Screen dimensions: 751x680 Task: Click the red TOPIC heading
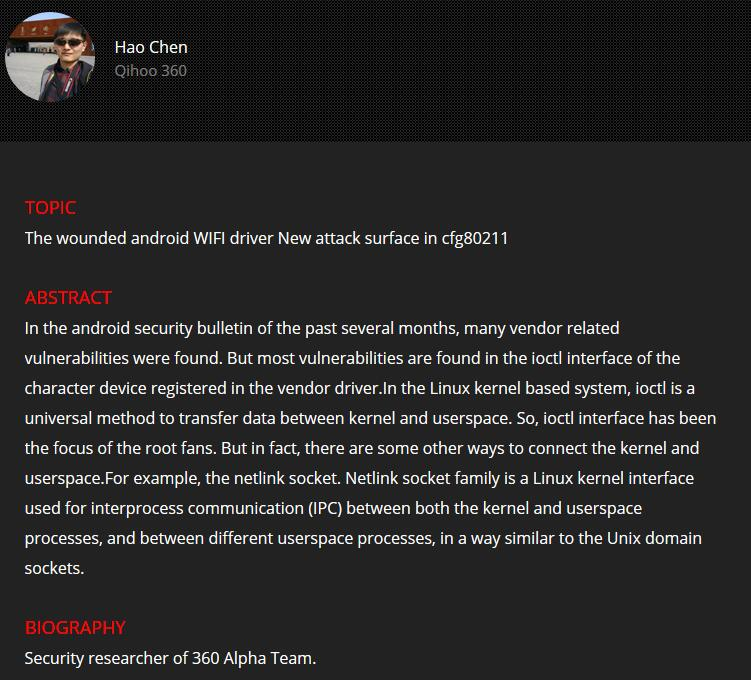(50, 208)
